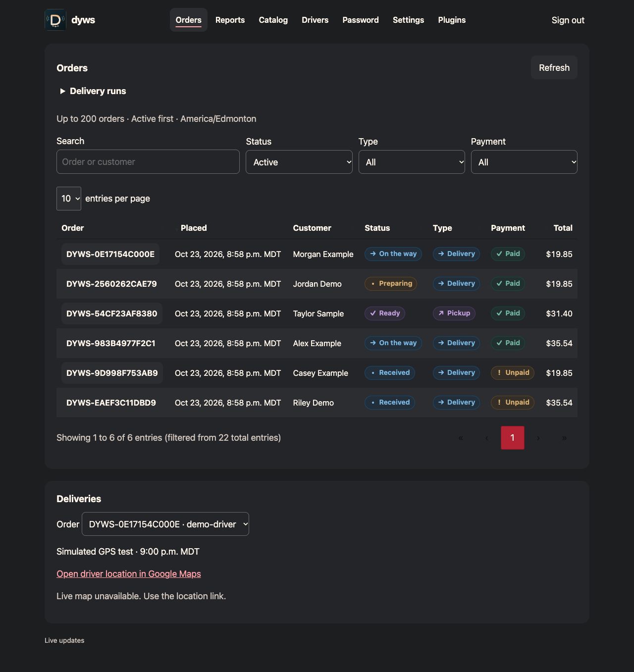Open order DYWS-EAEF3C11DBD9
The image size is (634, 672).
[x=111, y=403]
